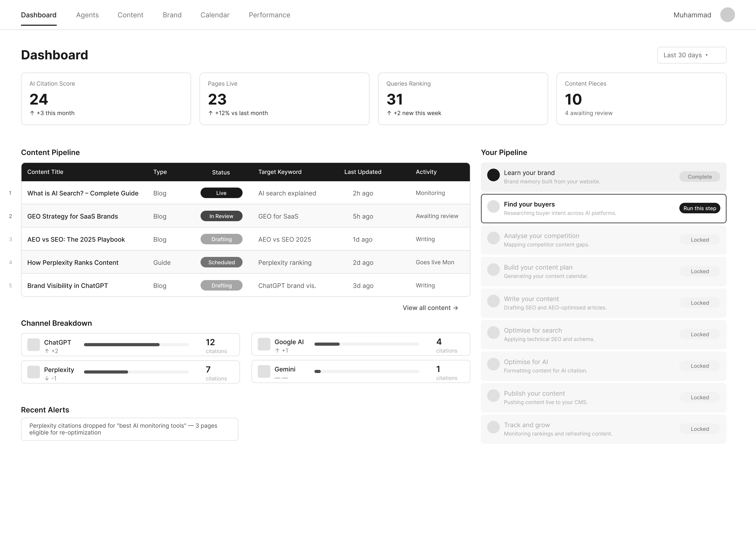Click the 'Perplexity ranking' target keyword

(x=285, y=262)
